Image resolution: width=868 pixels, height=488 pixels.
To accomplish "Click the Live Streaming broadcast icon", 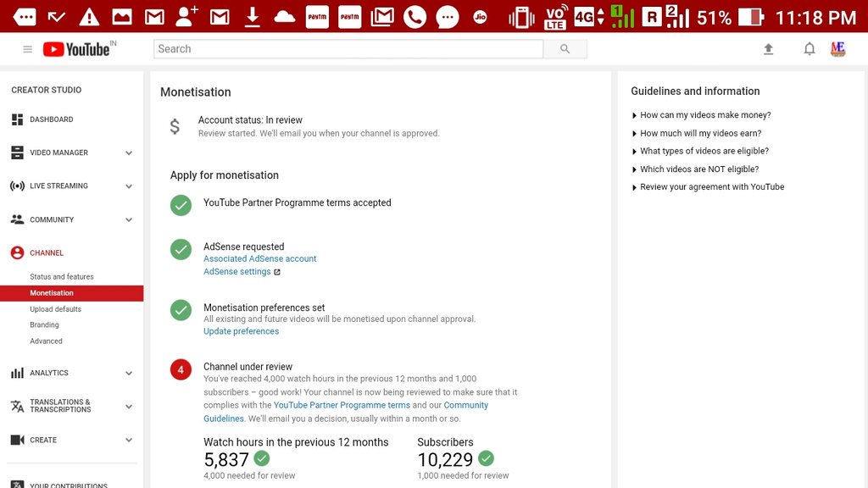I will click(x=17, y=186).
